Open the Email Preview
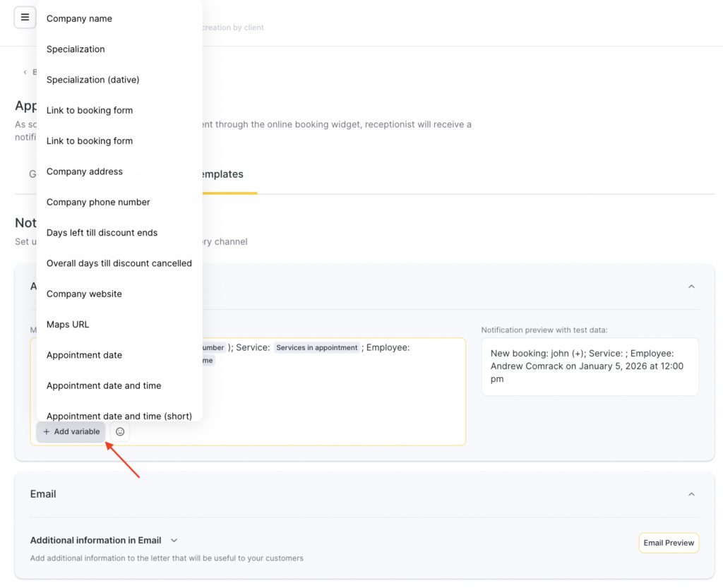 [668, 543]
